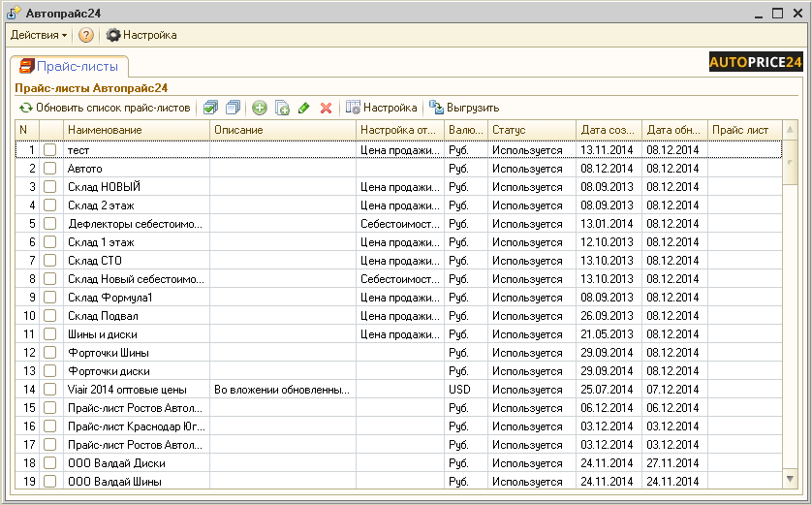Click the Настройка toolbar icon above the table
The width and height of the screenshot is (812, 505).
[353, 108]
